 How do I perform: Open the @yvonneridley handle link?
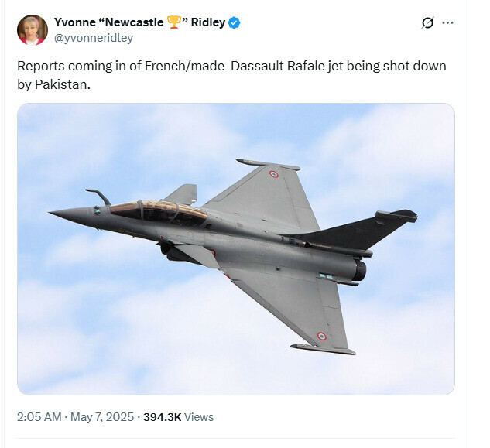[x=94, y=37]
